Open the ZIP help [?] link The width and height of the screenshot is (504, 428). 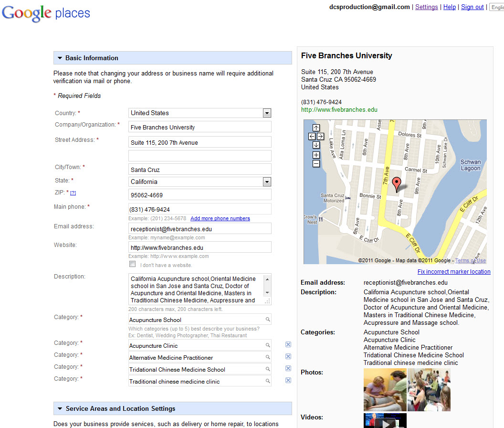pos(73,193)
